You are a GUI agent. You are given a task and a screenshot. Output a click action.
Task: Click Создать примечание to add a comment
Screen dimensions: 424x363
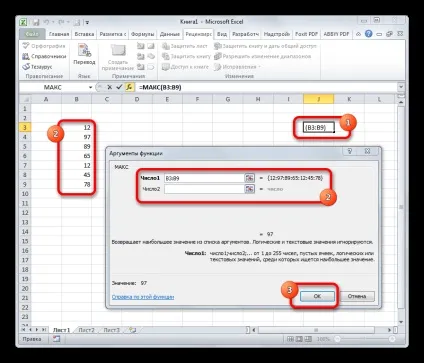117,57
